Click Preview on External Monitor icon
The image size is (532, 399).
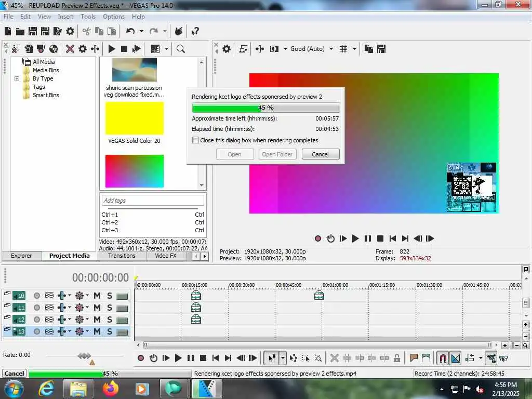tap(243, 49)
